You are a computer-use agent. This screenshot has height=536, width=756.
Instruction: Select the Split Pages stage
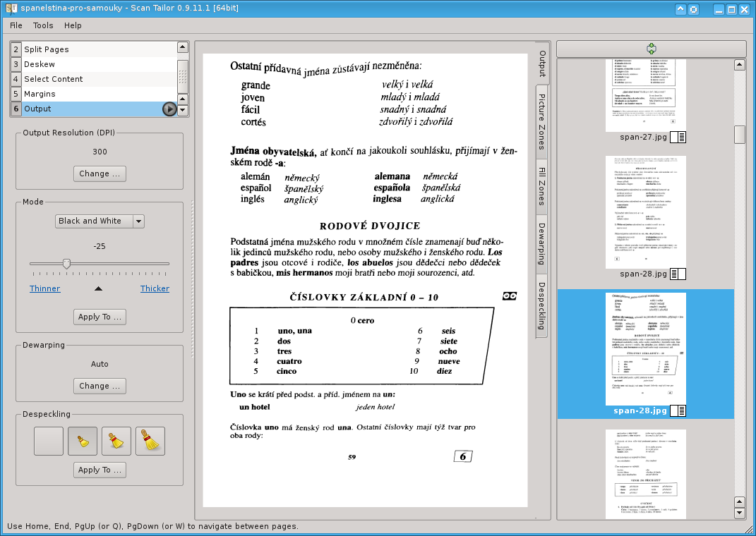coord(94,49)
